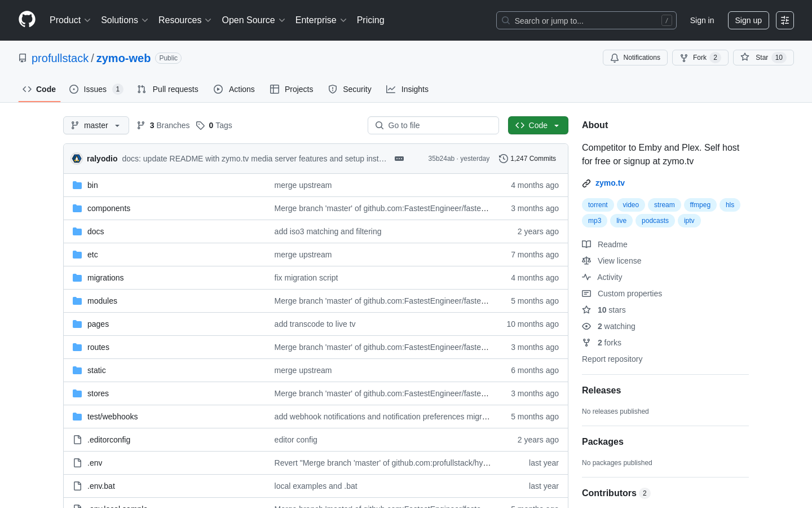Click the .env.bat file icon
Image resolution: width=812 pixels, height=508 pixels.
coord(77,486)
